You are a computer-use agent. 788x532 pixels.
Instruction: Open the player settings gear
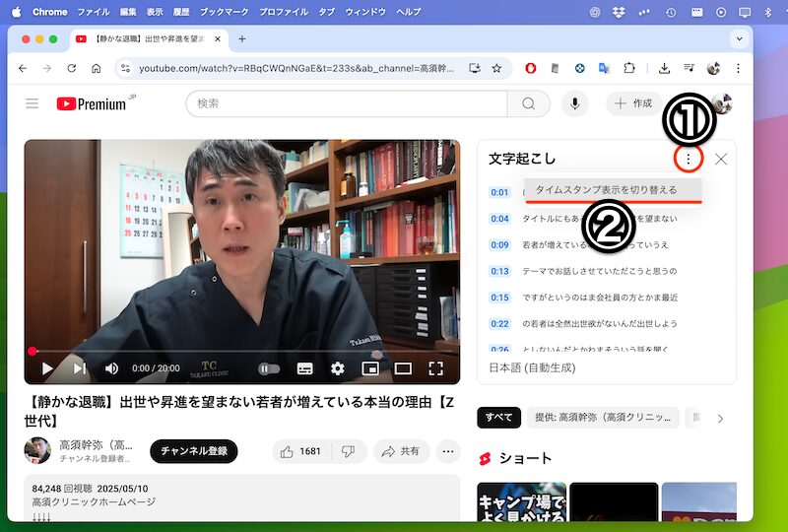338,368
